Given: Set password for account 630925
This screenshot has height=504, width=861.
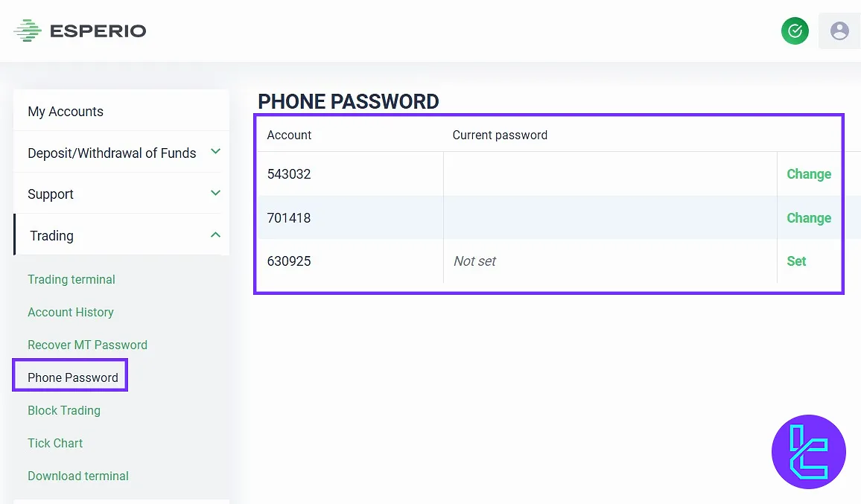Looking at the screenshot, I should 796,261.
